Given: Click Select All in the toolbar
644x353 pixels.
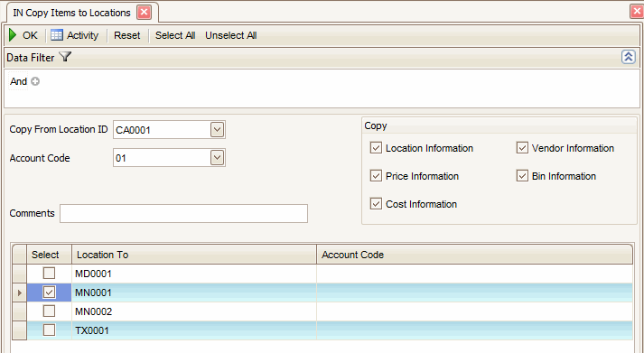Looking at the screenshot, I should [x=175, y=35].
